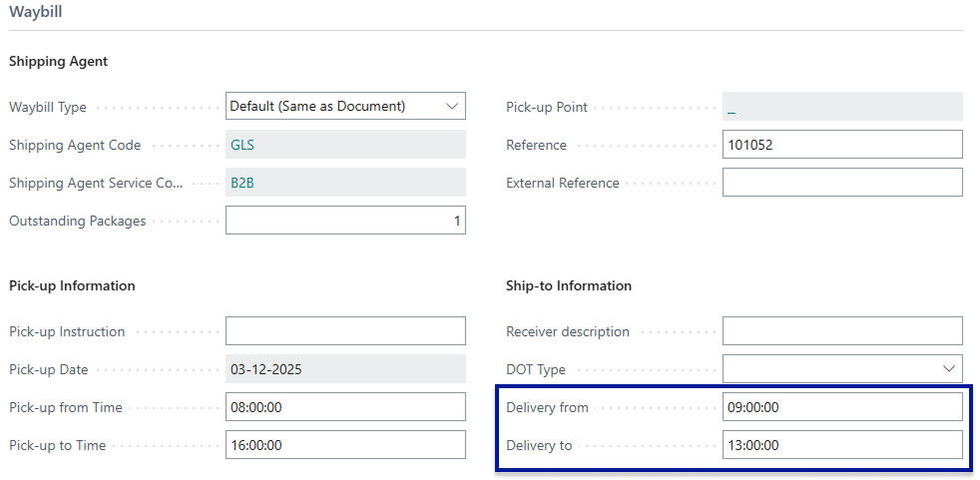The height and width of the screenshot is (480, 980).
Task: Click the Pick-up Information group heading
Action: (x=72, y=285)
